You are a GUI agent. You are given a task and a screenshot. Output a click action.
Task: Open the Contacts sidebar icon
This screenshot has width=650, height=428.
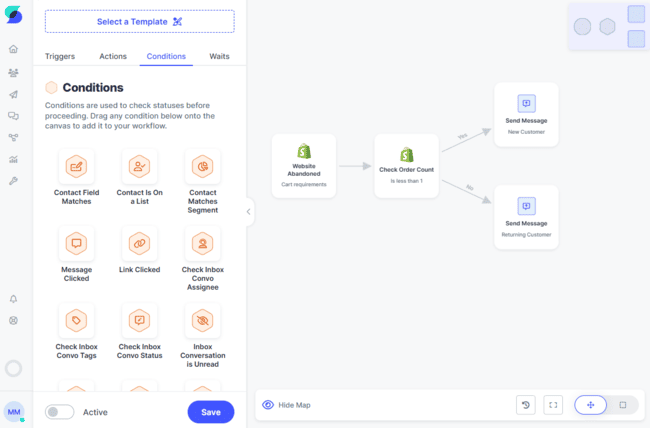coord(13,73)
